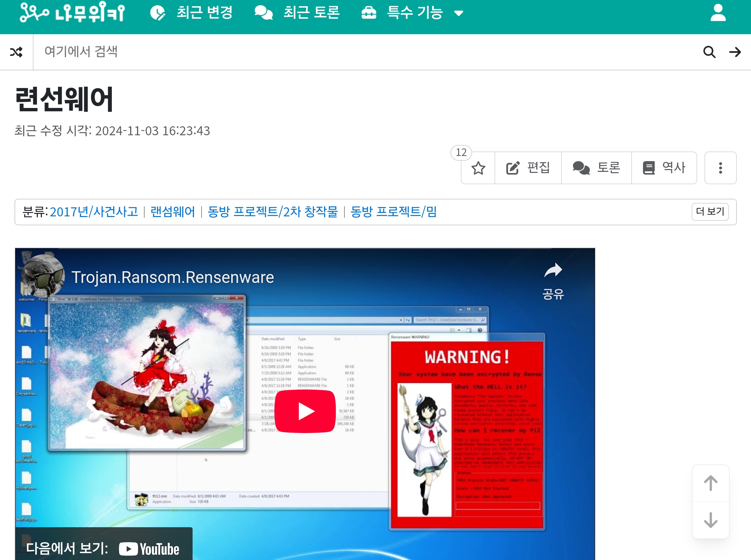Image resolution: width=751 pixels, height=560 pixels.
Task: Click the random document shuffle icon
Action: pyautogui.click(x=16, y=52)
